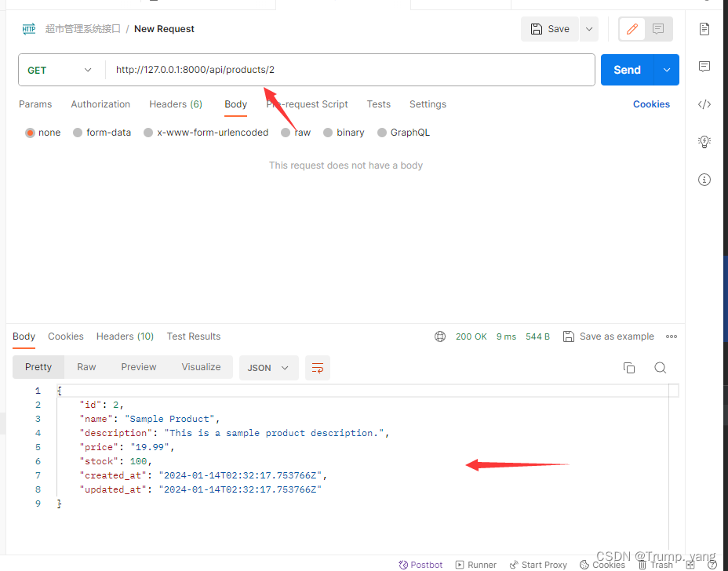Switch to Pretty view
The height and width of the screenshot is (571, 728).
pos(38,367)
